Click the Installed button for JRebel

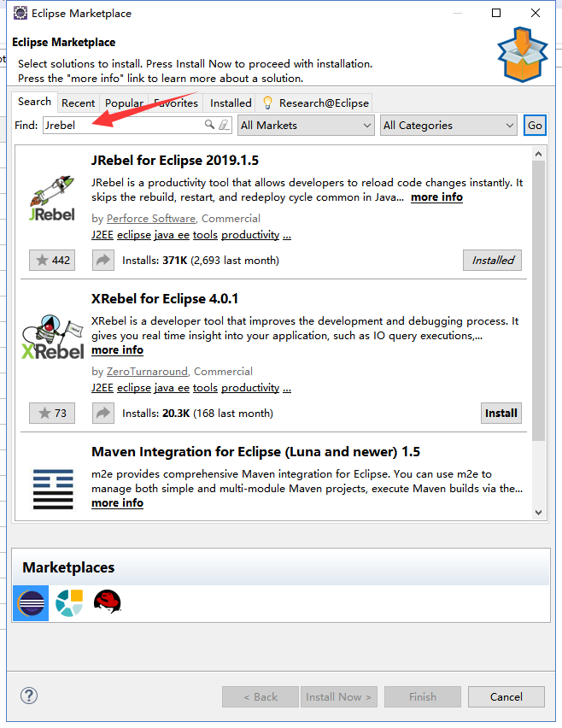pos(492,260)
